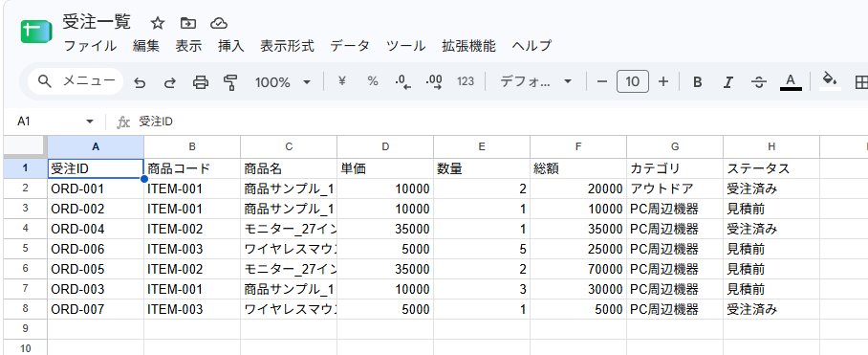The width and height of the screenshot is (868, 355).
Task: Click the 受注一覧 document title
Action: point(97,22)
